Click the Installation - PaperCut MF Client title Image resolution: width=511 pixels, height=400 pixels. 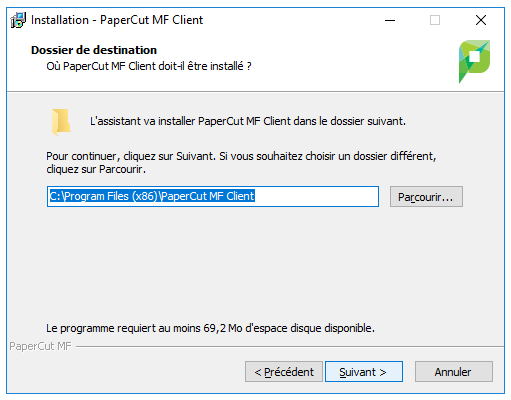point(117,20)
